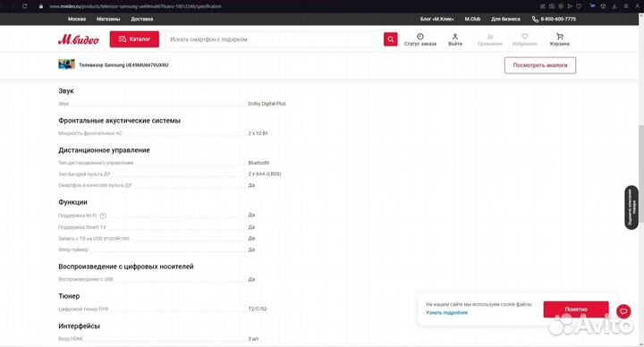Open the M.Club link
The image size is (644, 347).
[472, 19]
